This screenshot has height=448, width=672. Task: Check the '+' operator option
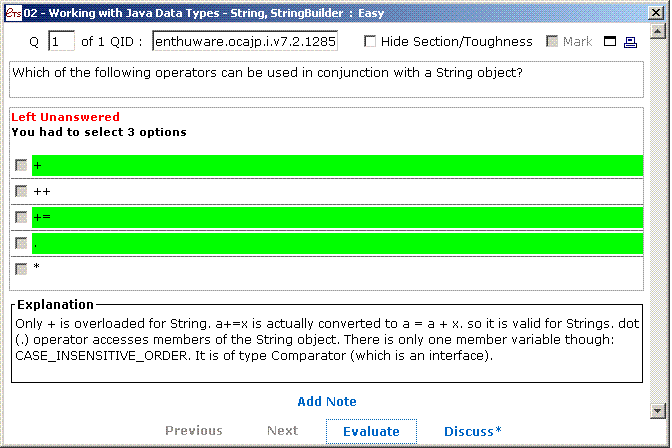pyautogui.click(x=21, y=165)
